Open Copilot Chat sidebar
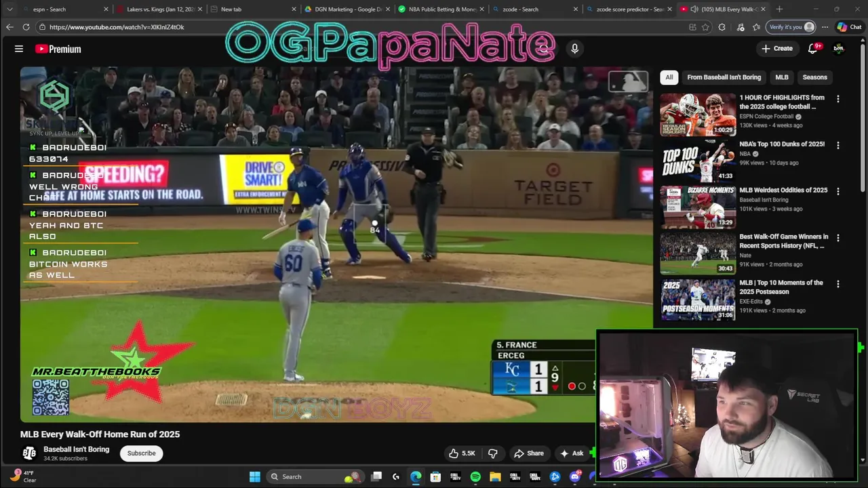The image size is (868, 488). pyautogui.click(x=849, y=27)
